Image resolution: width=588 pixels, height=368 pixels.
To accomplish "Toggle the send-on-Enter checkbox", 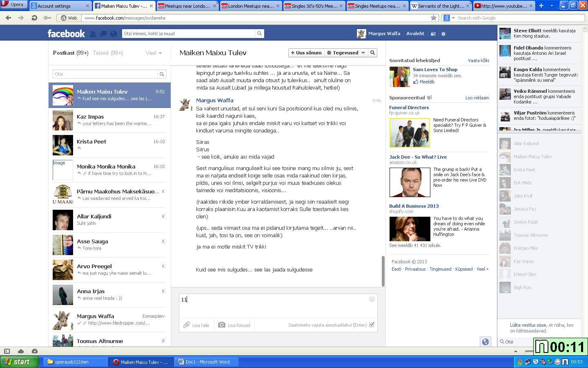I will pyautogui.click(x=372, y=325).
